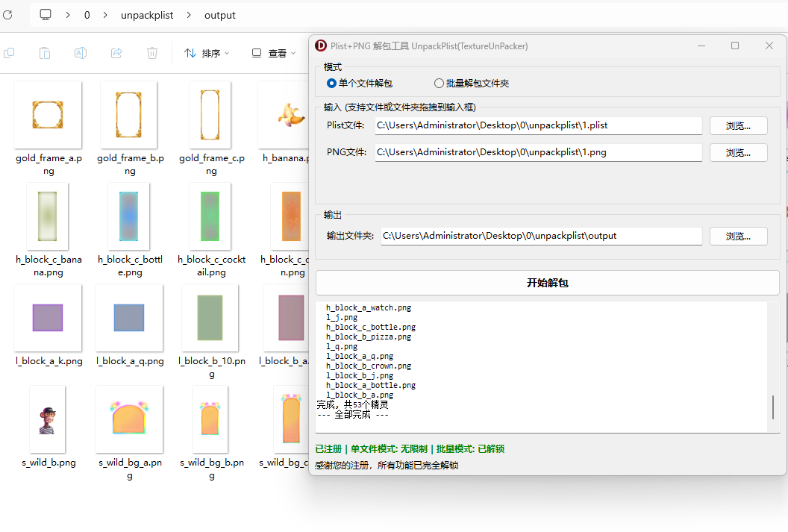Screen dimensions: 788x532
Task: Open the 排序 (Sort) dropdown
Action: [206, 53]
